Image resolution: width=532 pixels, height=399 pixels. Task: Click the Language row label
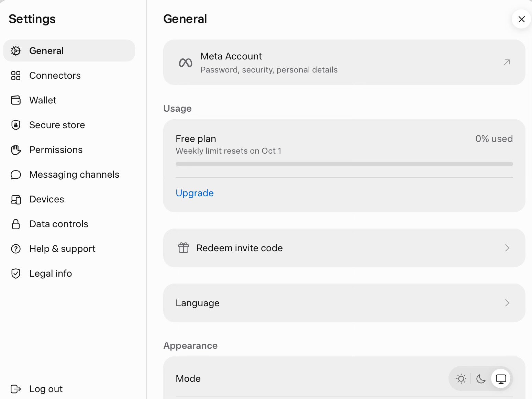coord(198,303)
